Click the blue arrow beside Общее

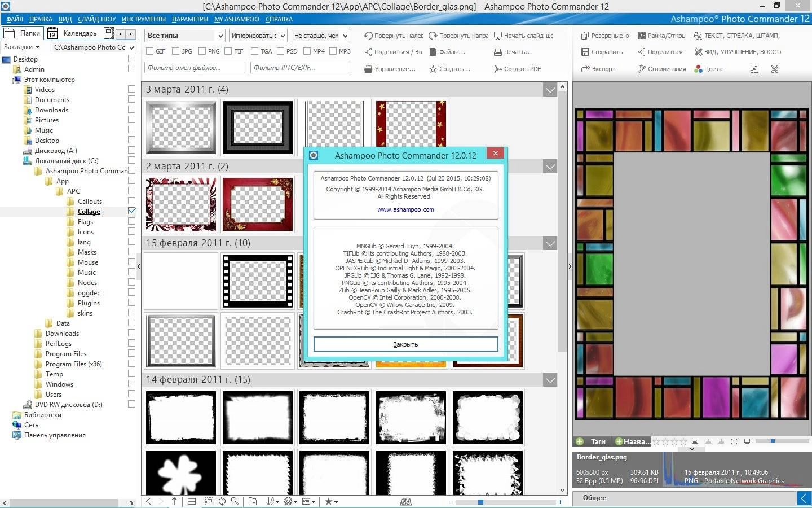[x=804, y=498]
